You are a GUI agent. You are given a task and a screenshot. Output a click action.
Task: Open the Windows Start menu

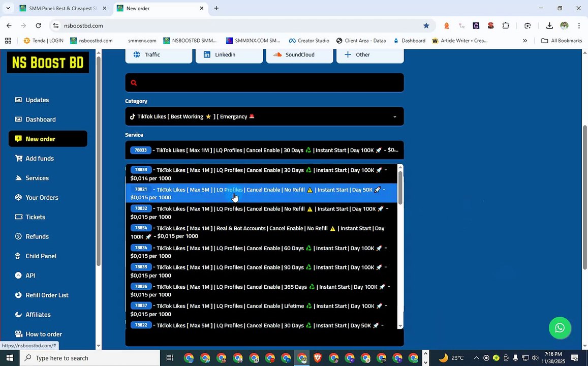click(9, 358)
